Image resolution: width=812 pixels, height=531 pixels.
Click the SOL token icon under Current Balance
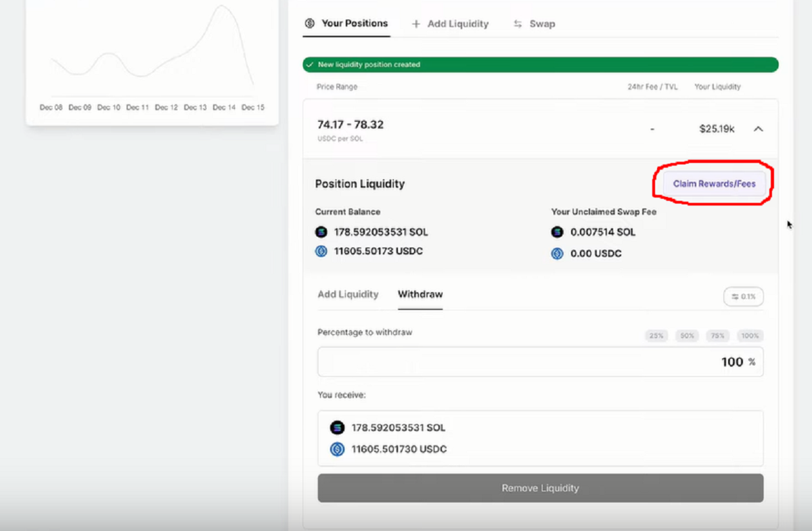(x=321, y=231)
